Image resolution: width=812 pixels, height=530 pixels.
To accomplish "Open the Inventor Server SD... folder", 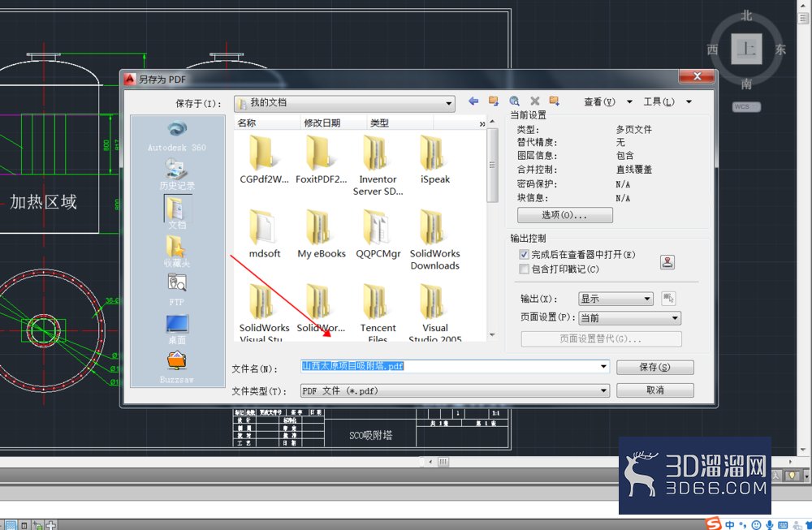I will click(378, 165).
